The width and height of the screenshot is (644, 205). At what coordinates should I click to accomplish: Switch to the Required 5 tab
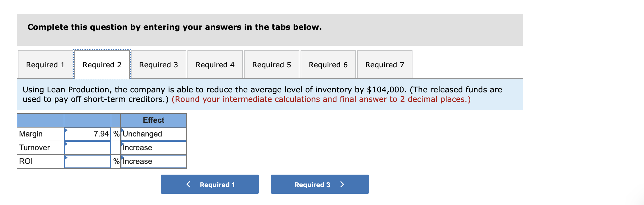tap(271, 64)
